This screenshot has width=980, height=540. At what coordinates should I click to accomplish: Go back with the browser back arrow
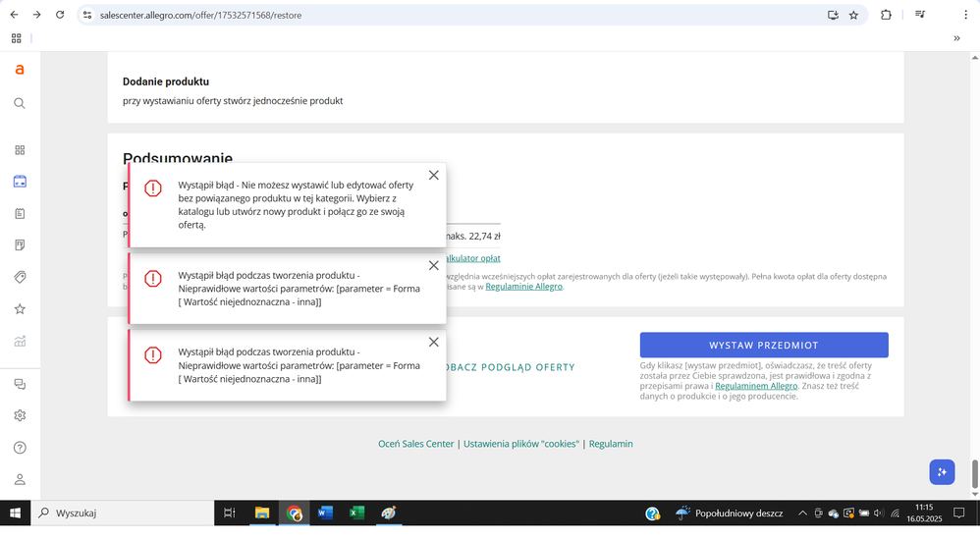14,15
